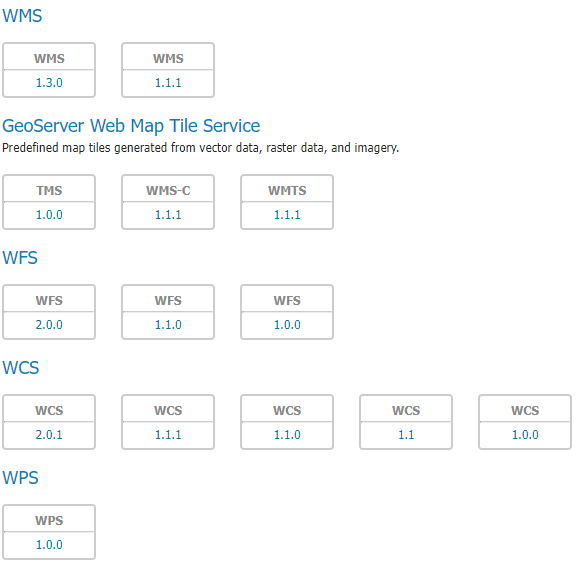Open the WFS 1.0.0 capabilities link
This screenshot has height=566, width=583.
(x=287, y=325)
